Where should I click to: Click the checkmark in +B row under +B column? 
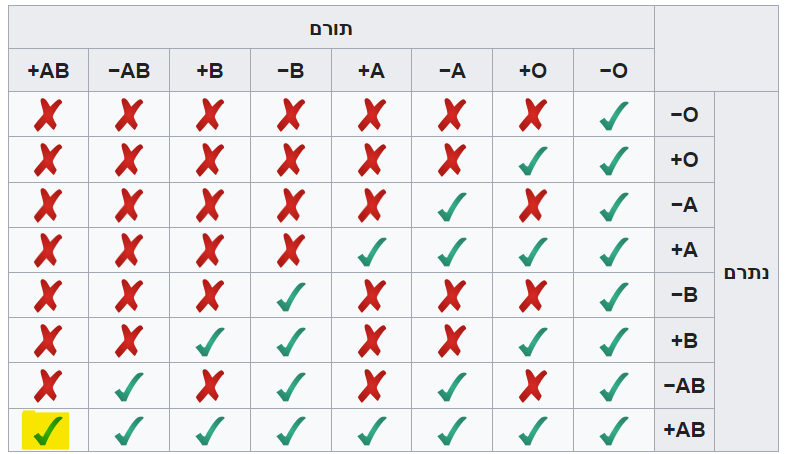209,340
